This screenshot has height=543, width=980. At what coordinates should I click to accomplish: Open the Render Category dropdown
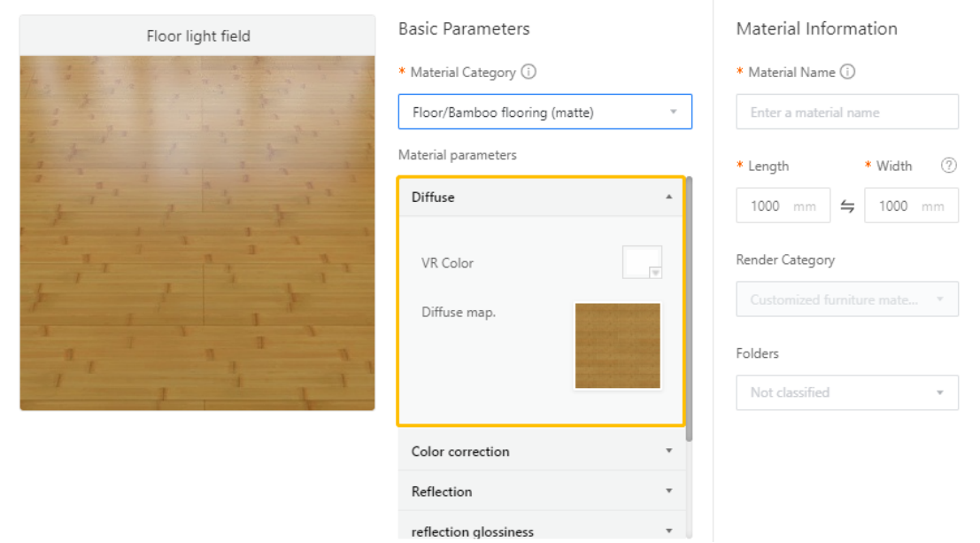pyautogui.click(x=846, y=299)
